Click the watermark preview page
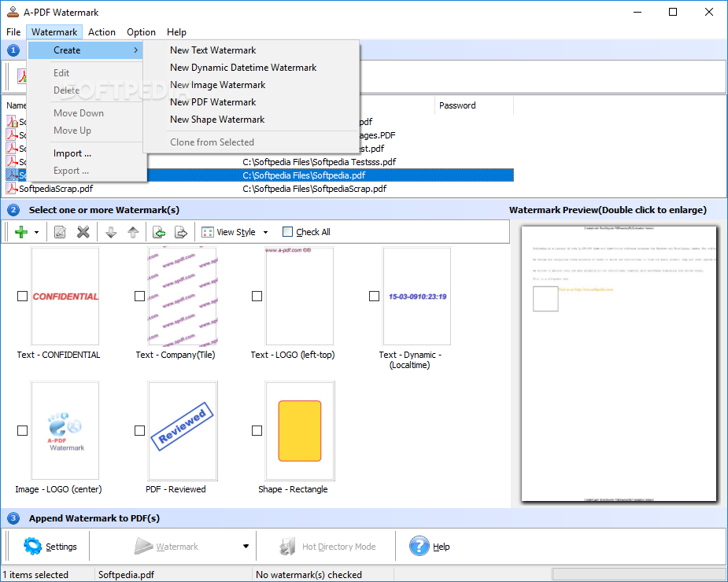The image size is (728, 582). [x=619, y=363]
